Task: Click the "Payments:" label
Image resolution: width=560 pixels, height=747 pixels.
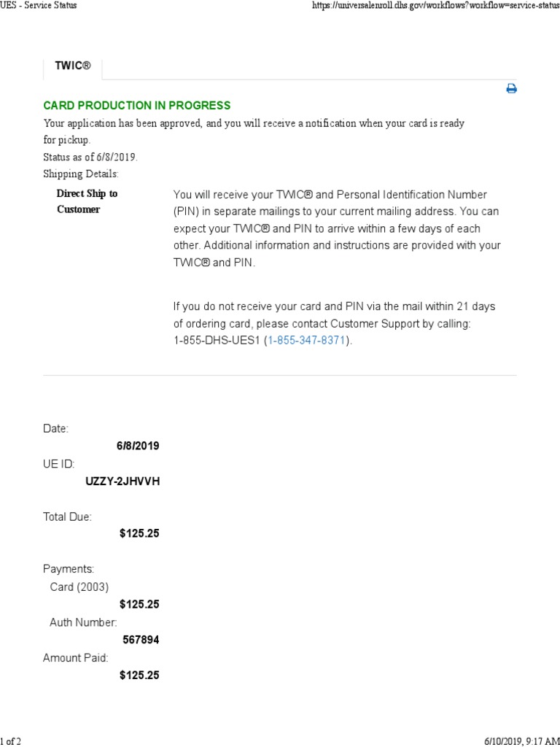Action: point(69,569)
